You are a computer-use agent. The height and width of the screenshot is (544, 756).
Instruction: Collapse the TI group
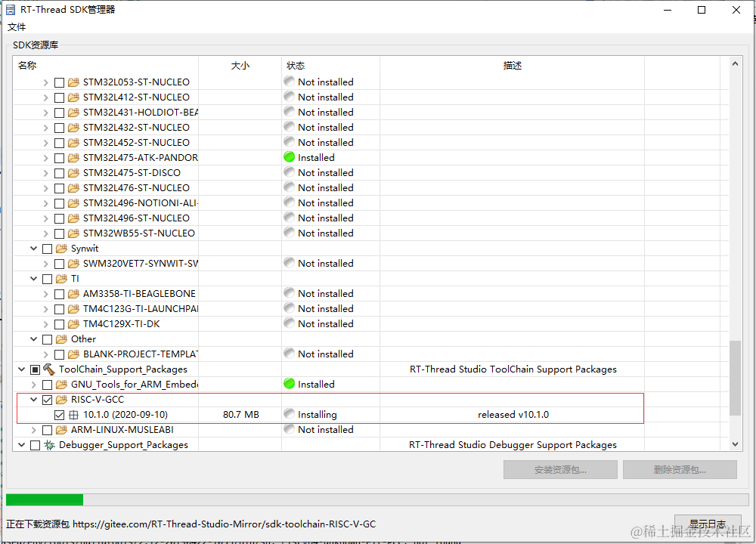click(x=33, y=279)
